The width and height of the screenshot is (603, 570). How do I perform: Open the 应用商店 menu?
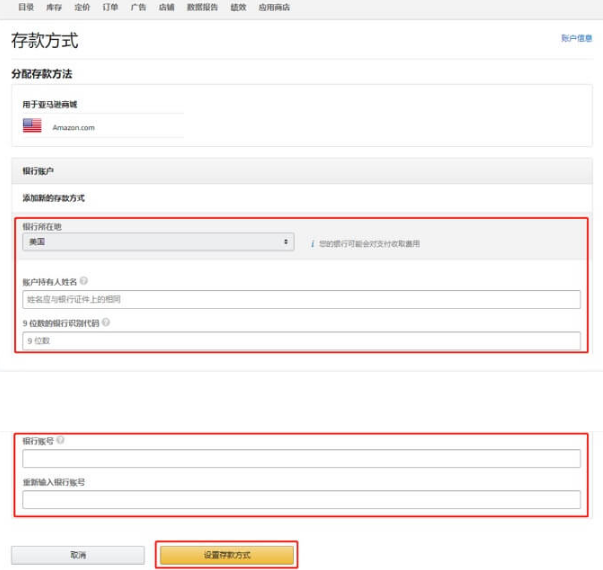[272, 6]
